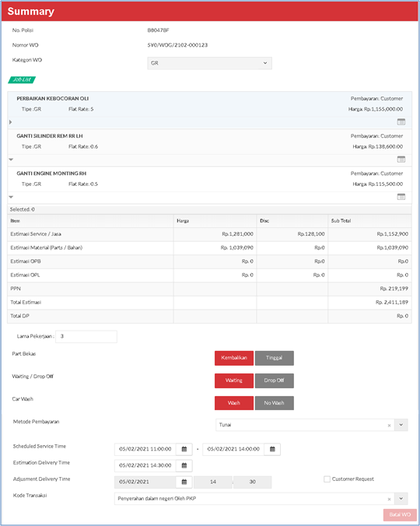Open calendar for Scheduled Service start time
420x526 pixels.
coord(184,449)
